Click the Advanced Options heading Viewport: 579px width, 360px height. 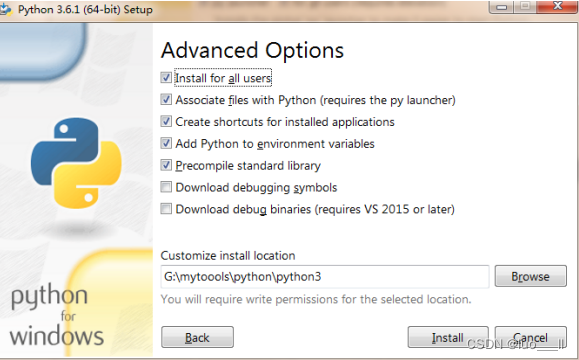253,51
